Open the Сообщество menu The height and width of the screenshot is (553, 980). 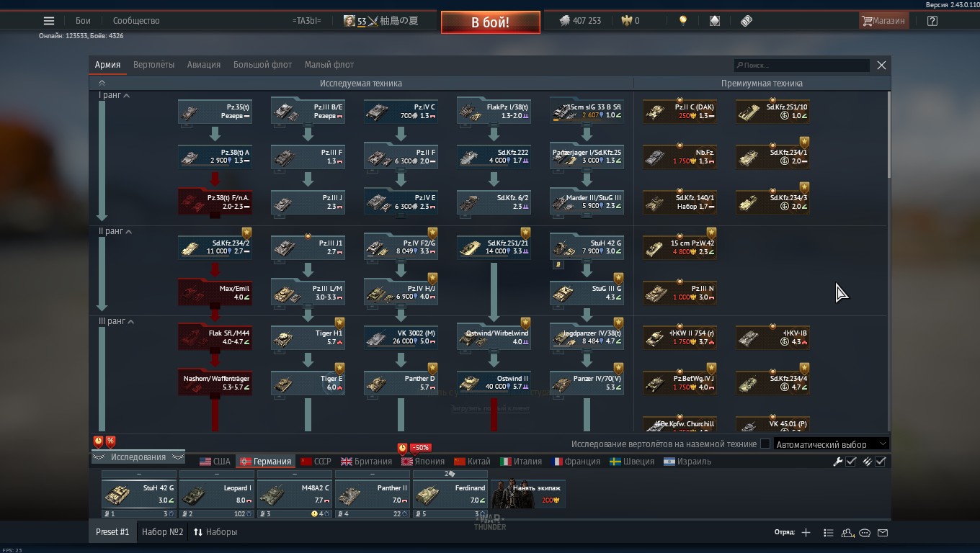point(136,21)
